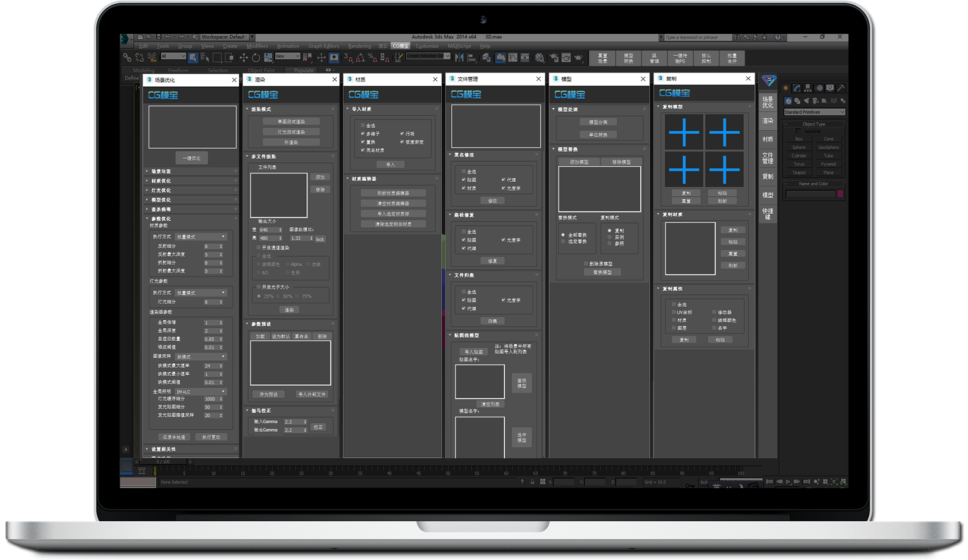Viewport: 968px width, 560px height.
Task: Click the Unlink Selection chain icon
Action: (139, 58)
